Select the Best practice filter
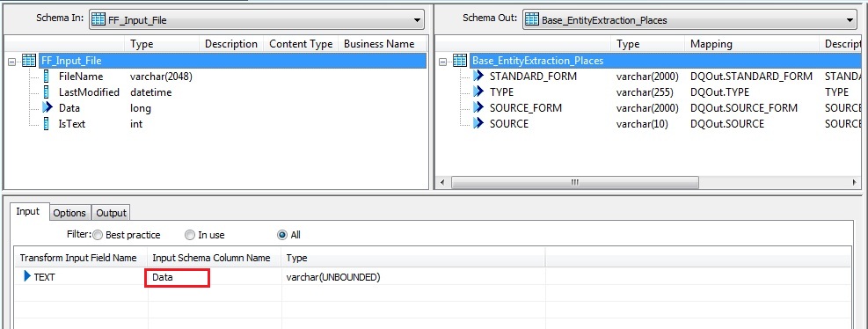868x329 pixels. pyautogui.click(x=98, y=235)
